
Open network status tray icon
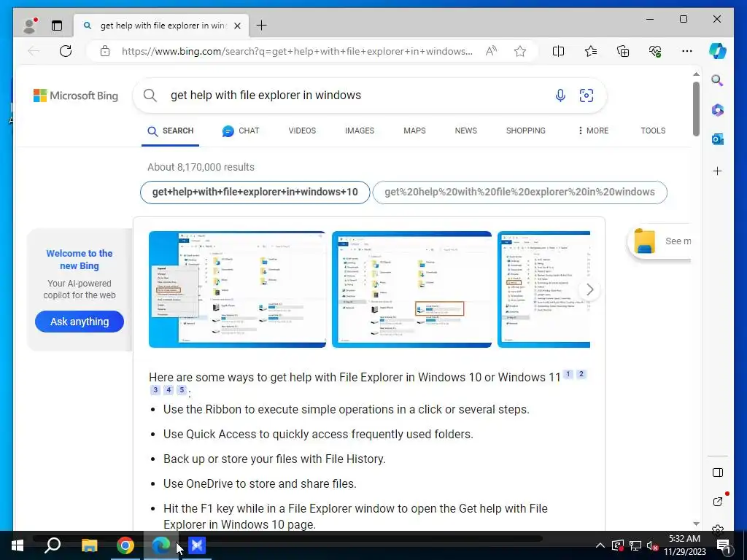click(x=635, y=545)
